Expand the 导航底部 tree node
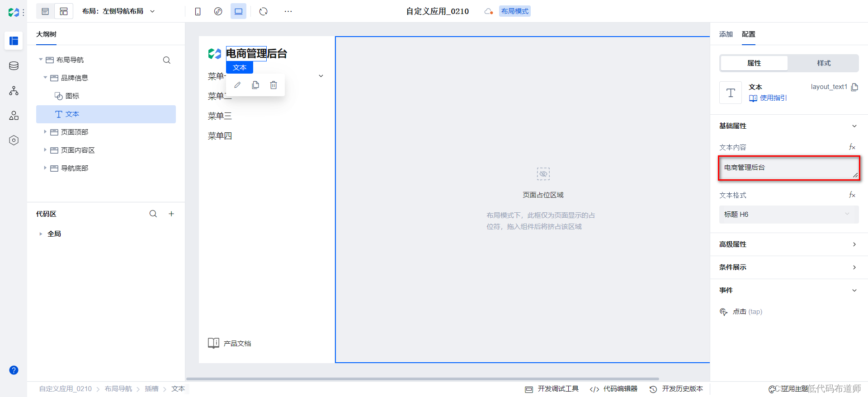Viewport: 868px width, 397px height. pyautogui.click(x=45, y=168)
